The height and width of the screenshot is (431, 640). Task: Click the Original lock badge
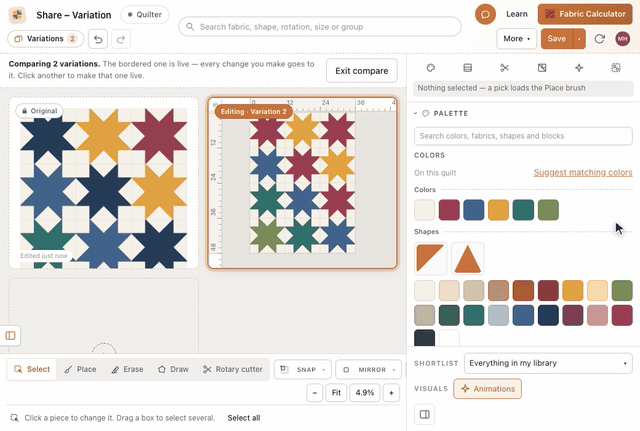(x=39, y=111)
